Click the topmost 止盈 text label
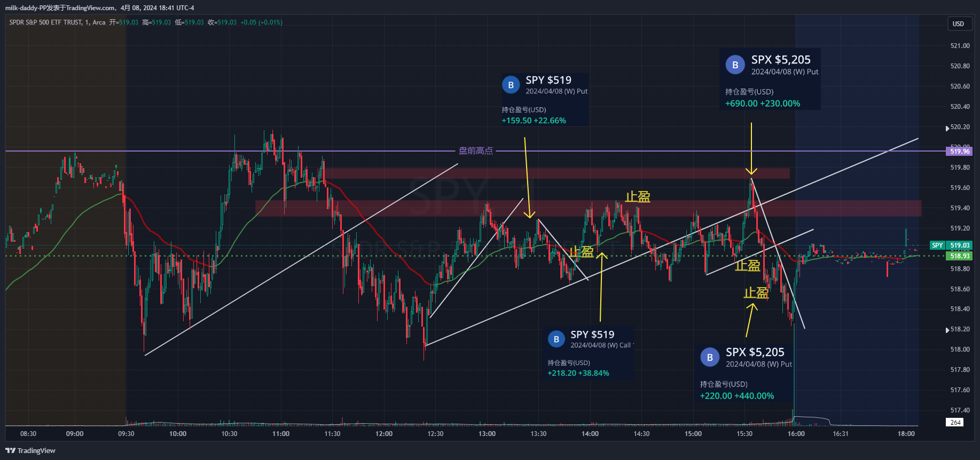The height and width of the screenshot is (460, 980). [x=638, y=197]
